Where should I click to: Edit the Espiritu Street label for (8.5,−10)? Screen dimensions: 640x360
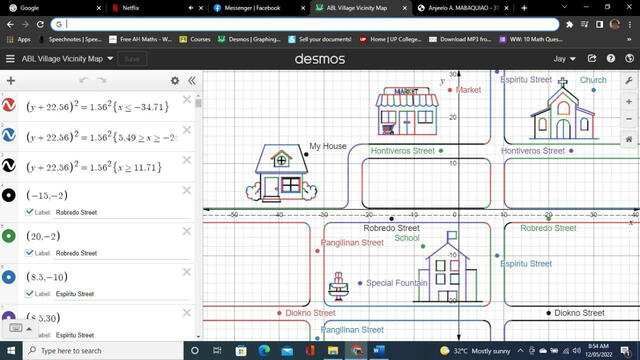(122, 294)
